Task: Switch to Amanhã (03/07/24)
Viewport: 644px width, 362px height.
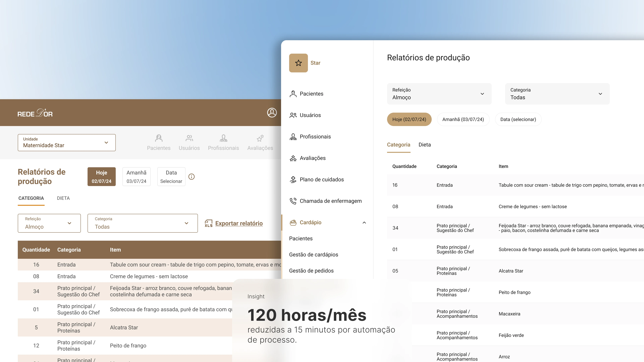Action: (463, 119)
